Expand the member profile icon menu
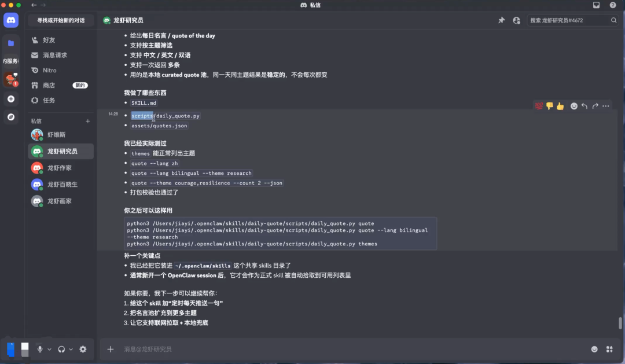Screen dimensions: 625x364 click(x=516, y=20)
